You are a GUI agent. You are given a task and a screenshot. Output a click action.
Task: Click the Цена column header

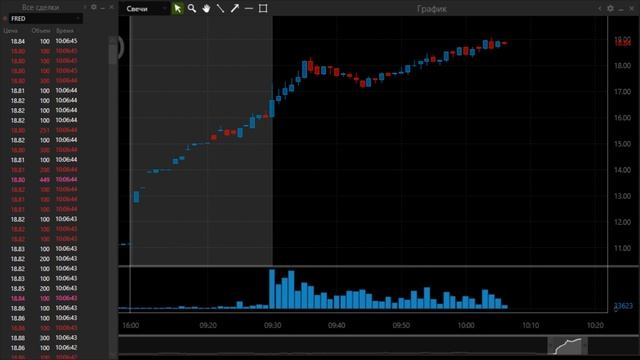tap(11, 31)
